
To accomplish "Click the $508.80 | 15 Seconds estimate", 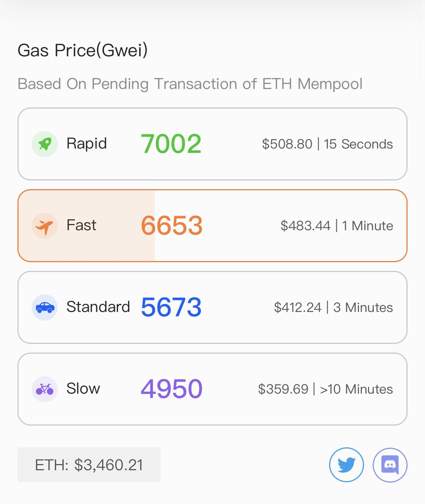I will pos(328,144).
